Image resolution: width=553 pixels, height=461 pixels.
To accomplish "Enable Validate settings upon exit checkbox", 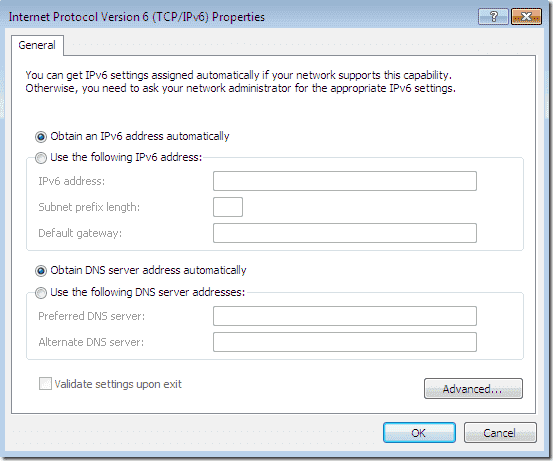I will pos(45,384).
